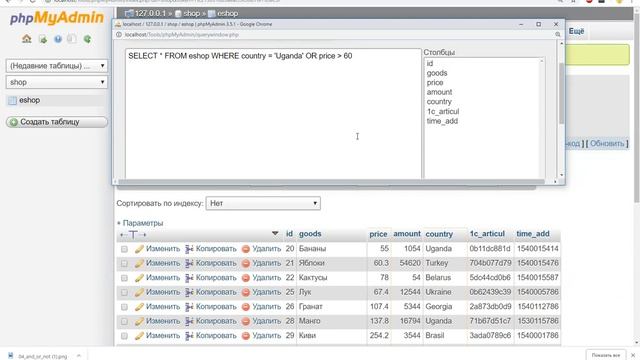This screenshot has height=360, width=640.
Task: Click the copy icon for Кактусы row
Action: (x=189, y=278)
